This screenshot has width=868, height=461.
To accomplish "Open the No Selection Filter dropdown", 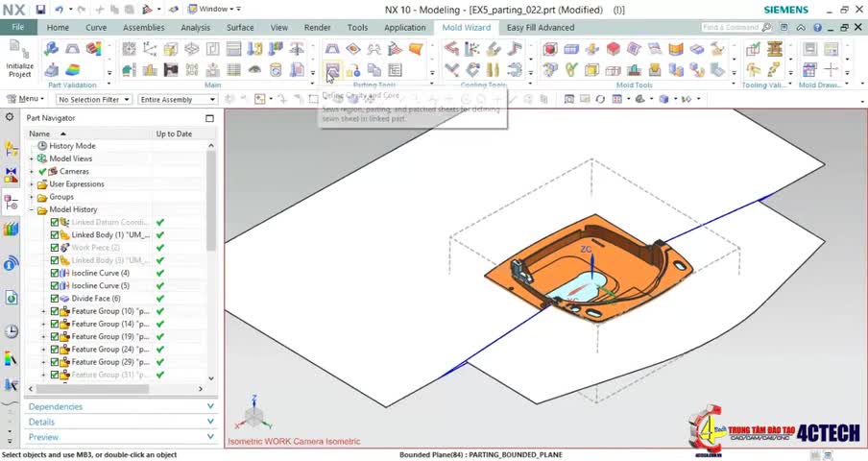I will 93,100.
